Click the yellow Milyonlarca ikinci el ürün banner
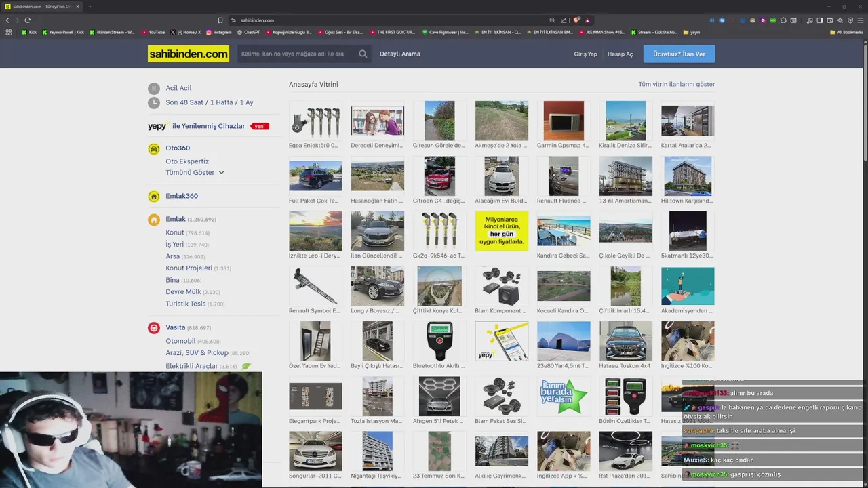The width and height of the screenshot is (868, 488). pos(502,230)
